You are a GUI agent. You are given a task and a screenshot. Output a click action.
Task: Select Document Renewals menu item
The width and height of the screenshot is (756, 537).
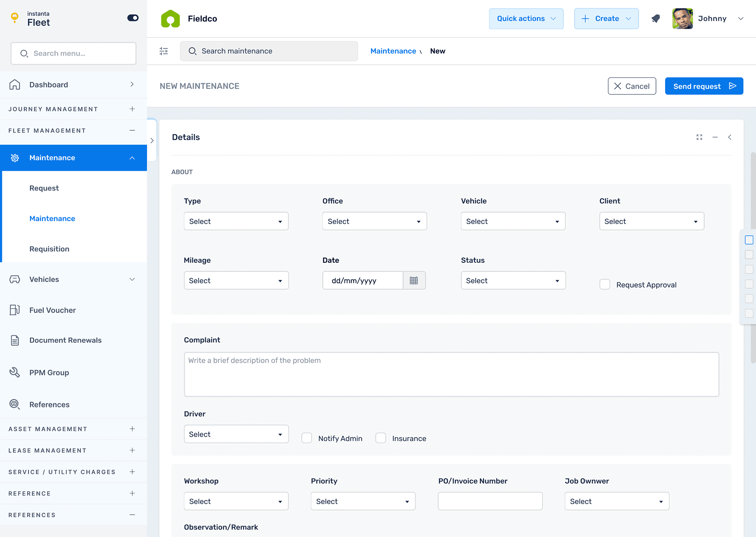[65, 340]
